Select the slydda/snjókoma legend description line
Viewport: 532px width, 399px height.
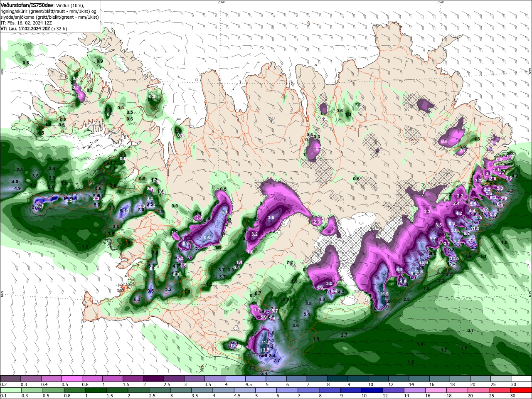(49, 17)
